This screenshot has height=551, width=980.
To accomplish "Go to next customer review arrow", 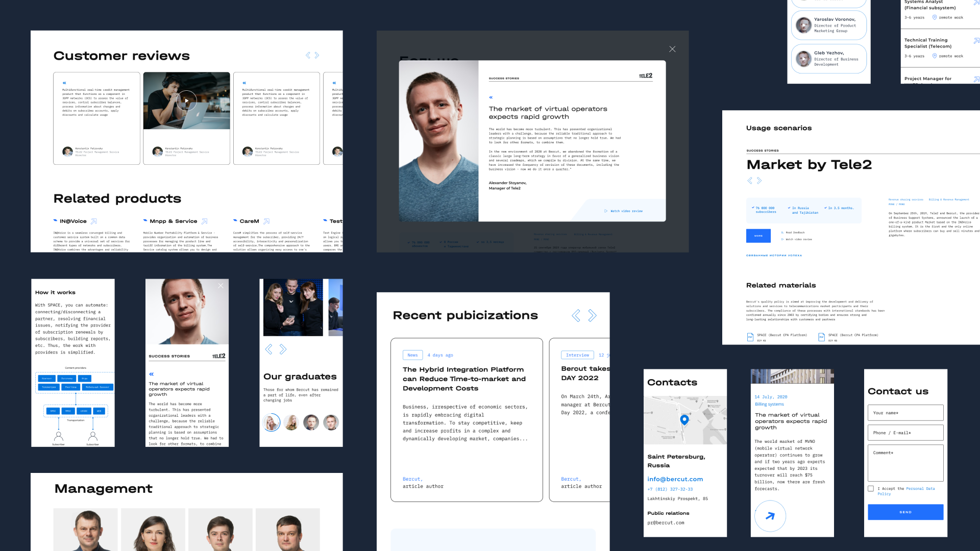I will pos(317,55).
